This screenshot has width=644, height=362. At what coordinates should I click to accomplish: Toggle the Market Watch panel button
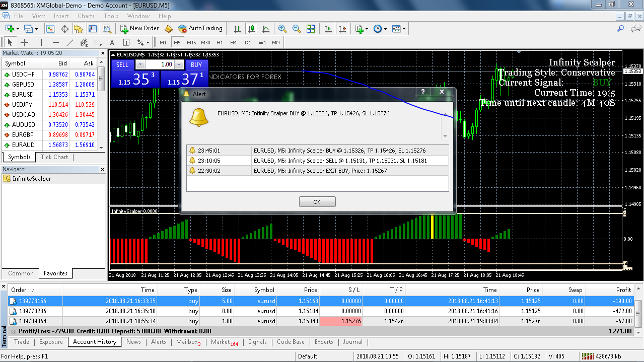pos(50,29)
